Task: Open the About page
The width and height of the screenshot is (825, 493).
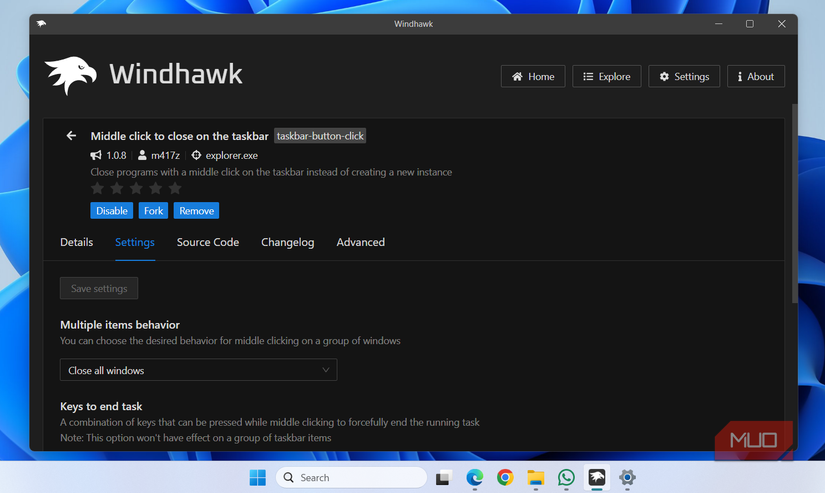Action: point(756,76)
